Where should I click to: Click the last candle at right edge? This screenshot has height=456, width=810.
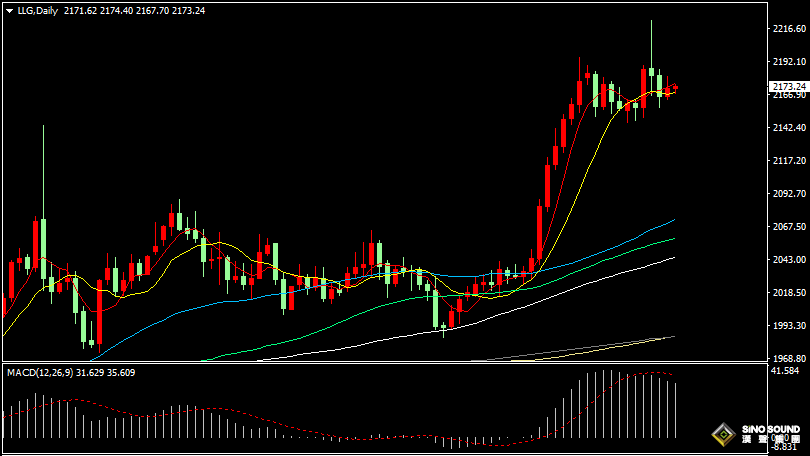675,87
